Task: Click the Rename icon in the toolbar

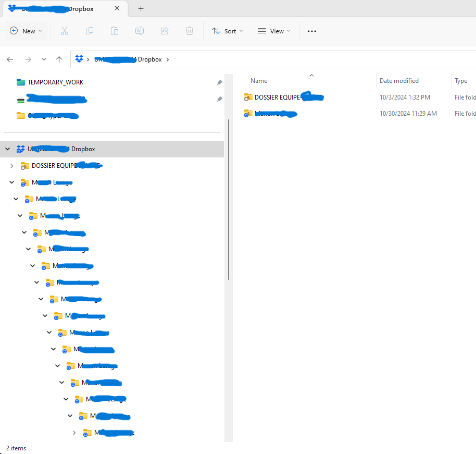Action: pos(139,31)
